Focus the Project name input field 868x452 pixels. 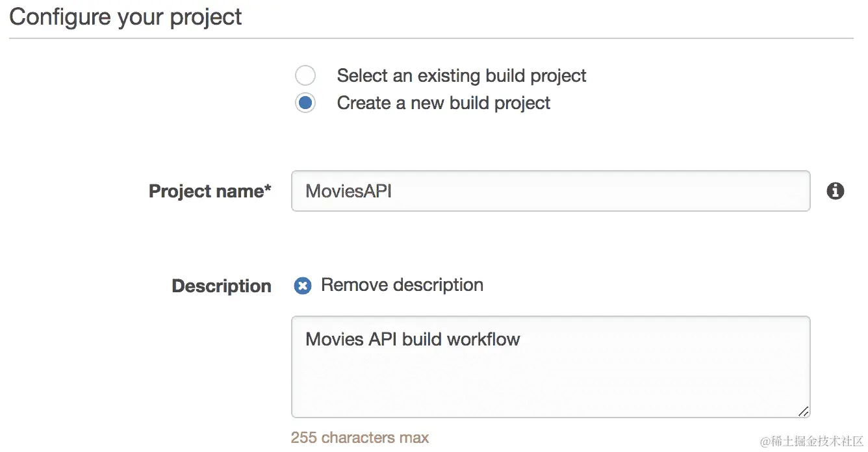550,191
